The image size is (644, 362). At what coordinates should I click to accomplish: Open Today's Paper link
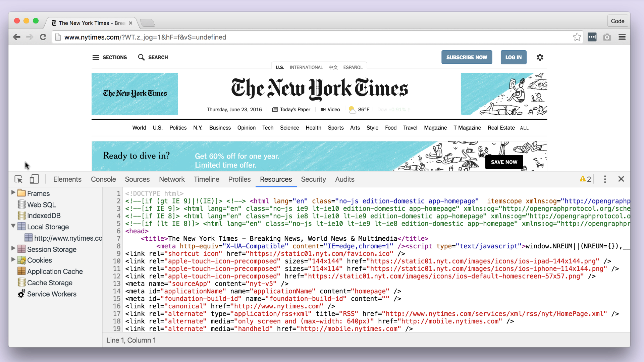click(x=291, y=110)
